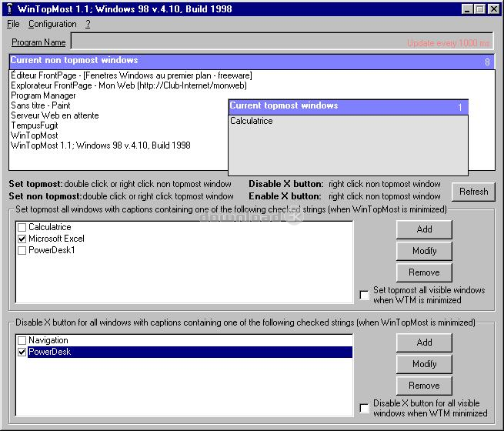Open the File menu
This screenshot has width=504, height=431.
click(13, 24)
